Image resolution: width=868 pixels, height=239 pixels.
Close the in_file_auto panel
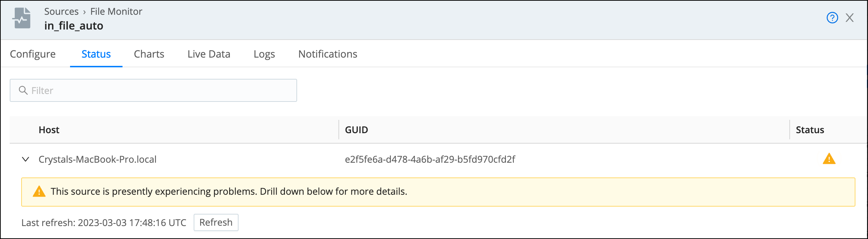850,18
